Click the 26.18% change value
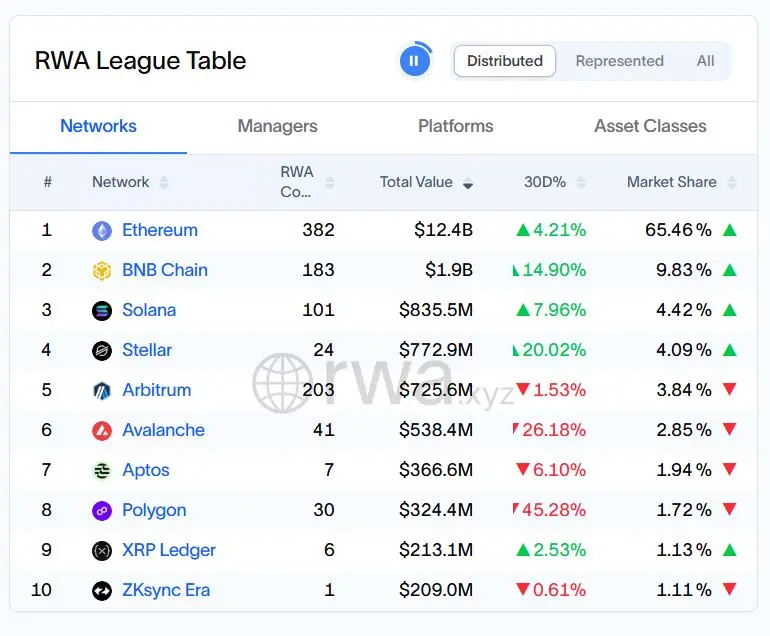Image resolution: width=770 pixels, height=636 pixels. click(x=554, y=430)
